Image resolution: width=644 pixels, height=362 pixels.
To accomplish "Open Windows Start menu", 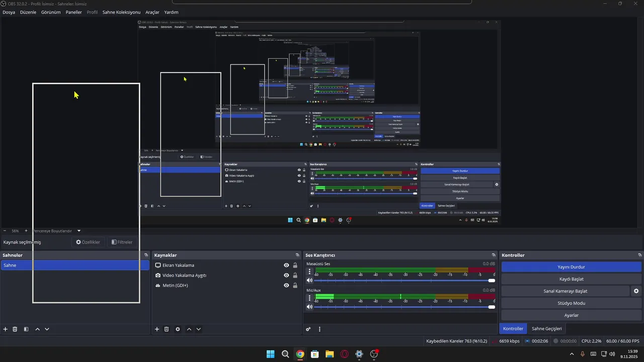I will click(270, 354).
